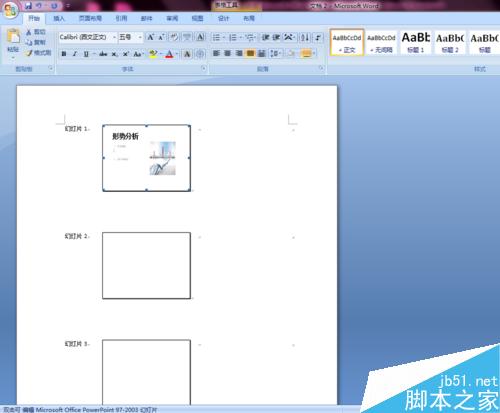
Task: Apply 无间隔 (No Spacing) style
Action: coord(381,42)
